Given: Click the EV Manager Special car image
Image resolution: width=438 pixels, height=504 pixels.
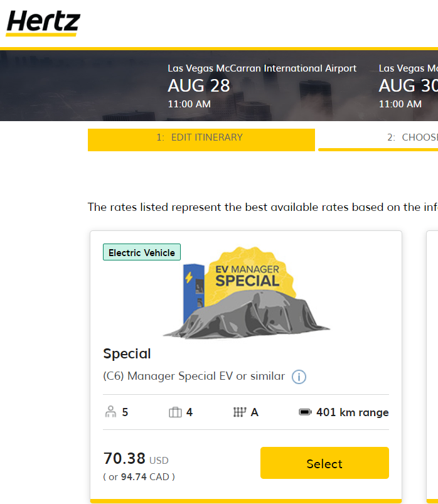Looking at the screenshot, I should (x=247, y=292).
